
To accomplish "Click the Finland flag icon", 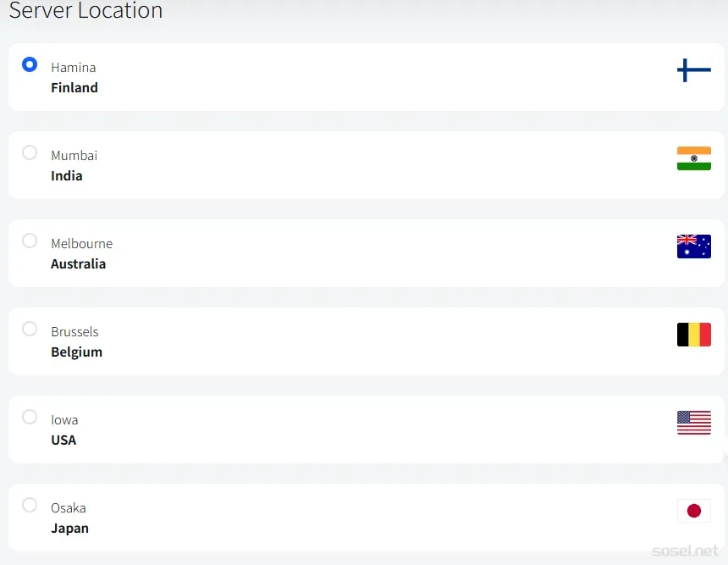I will click(693, 70).
